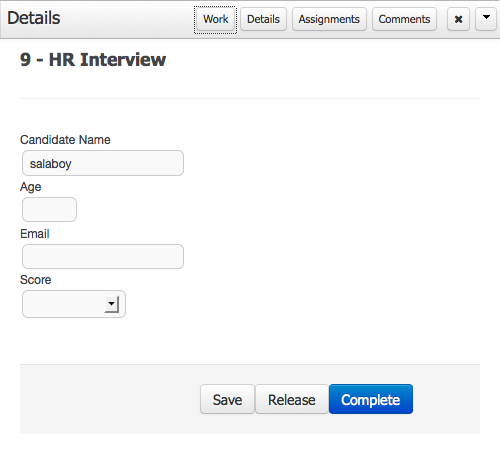Save the HR Interview form
Screen dimensions: 500x451
click(227, 399)
